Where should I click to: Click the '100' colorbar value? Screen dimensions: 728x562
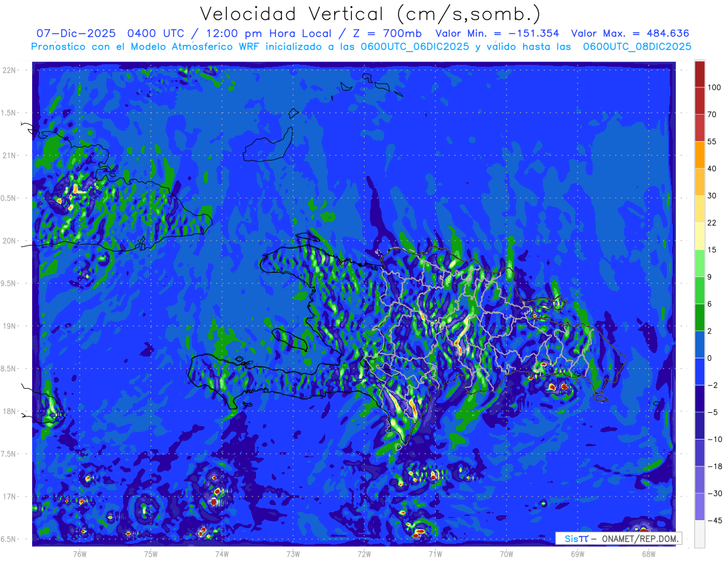click(714, 87)
